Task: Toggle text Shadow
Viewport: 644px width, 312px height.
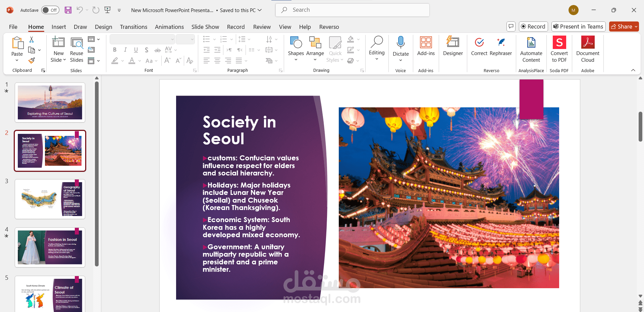Action: pyautogui.click(x=147, y=50)
